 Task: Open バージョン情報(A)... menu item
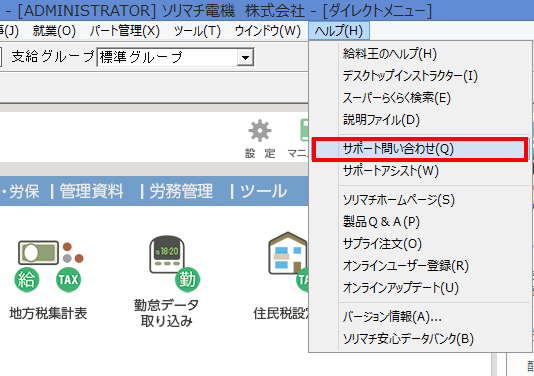click(392, 317)
